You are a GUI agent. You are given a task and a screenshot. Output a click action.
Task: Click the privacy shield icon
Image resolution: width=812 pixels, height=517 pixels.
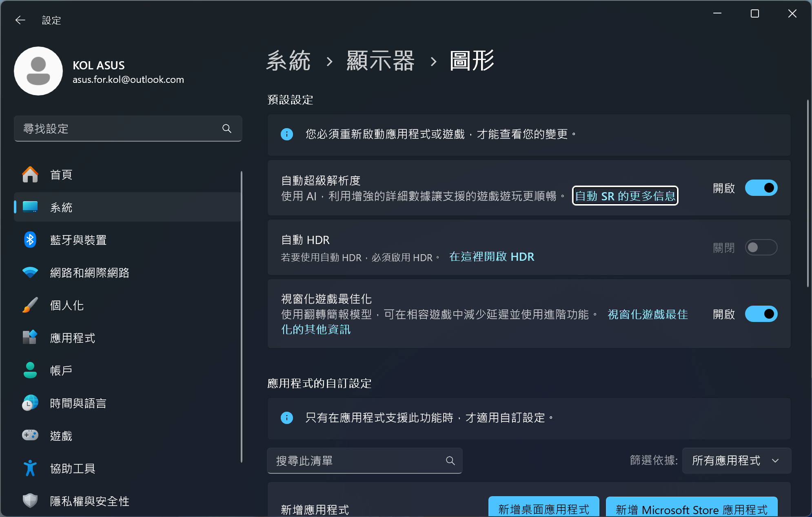(x=30, y=501)
